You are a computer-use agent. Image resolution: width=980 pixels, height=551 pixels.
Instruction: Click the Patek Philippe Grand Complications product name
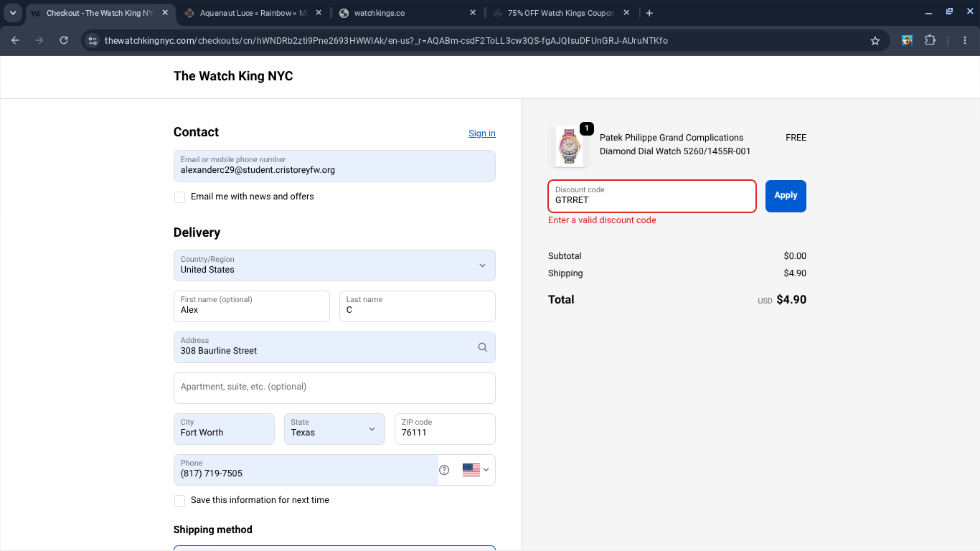pos(675,144)
